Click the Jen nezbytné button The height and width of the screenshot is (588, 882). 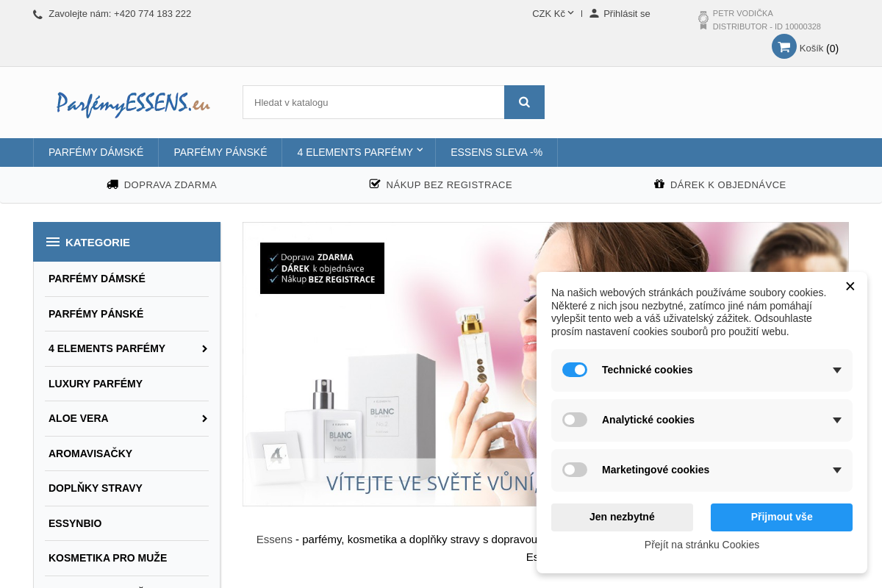(x=622, y=517)
